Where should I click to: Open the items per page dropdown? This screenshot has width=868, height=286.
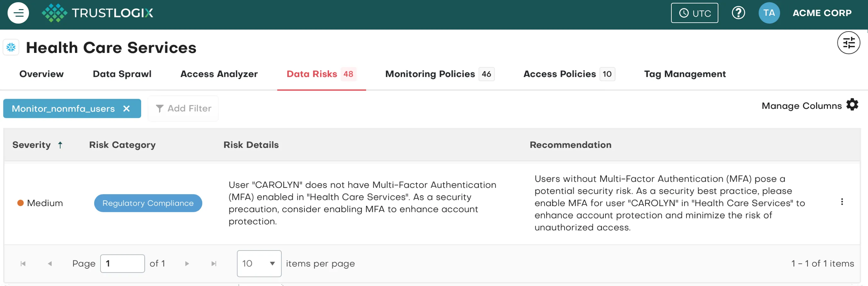(259, 263)
